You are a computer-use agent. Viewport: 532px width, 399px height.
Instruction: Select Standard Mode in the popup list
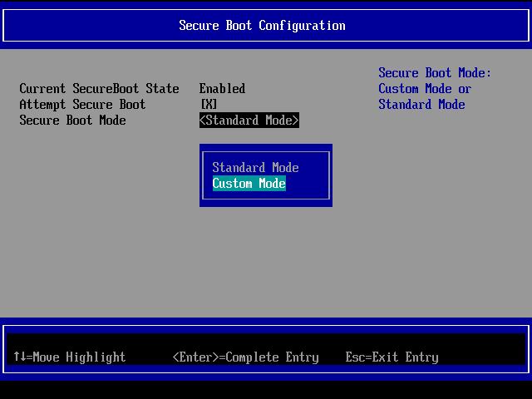[x=255, y=168]
